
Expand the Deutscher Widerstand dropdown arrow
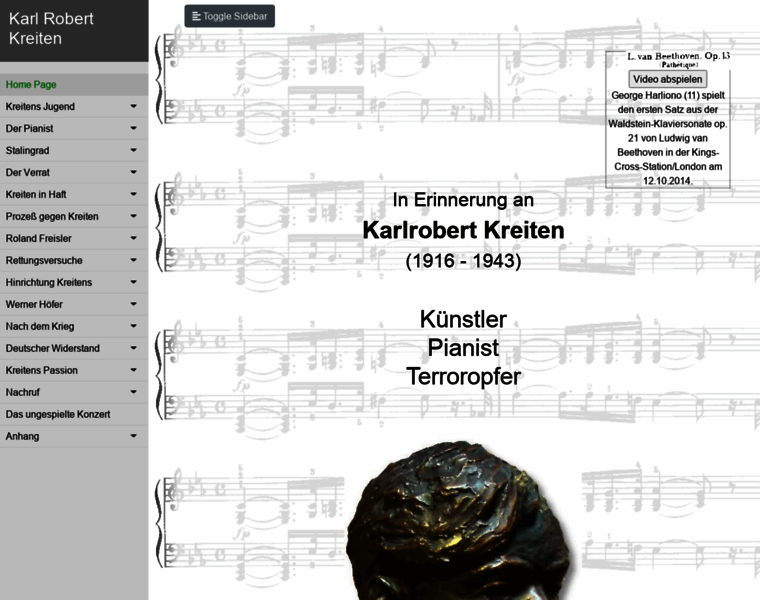click(133, 348)
